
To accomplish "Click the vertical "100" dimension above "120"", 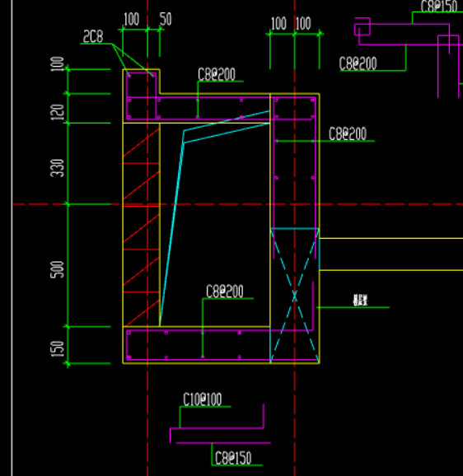I will click(x=58, y=64).
